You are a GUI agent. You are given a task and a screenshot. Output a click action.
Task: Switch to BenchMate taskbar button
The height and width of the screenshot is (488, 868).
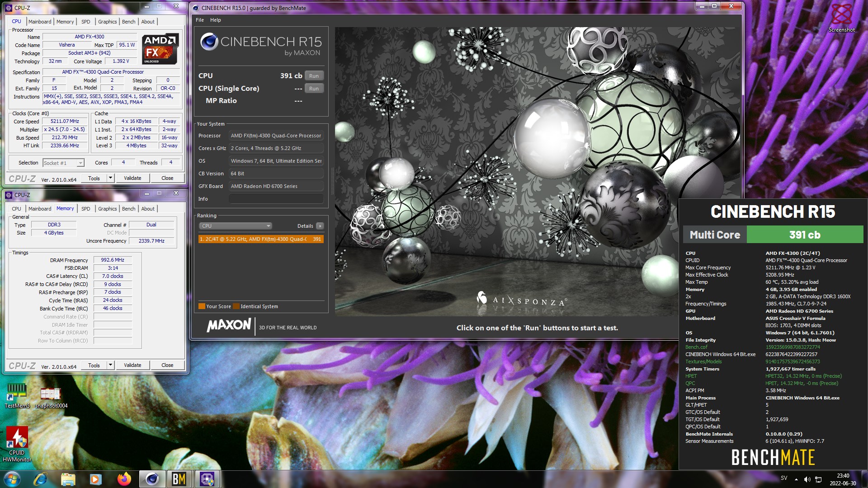pyautogui.click(x=179, y=479)
